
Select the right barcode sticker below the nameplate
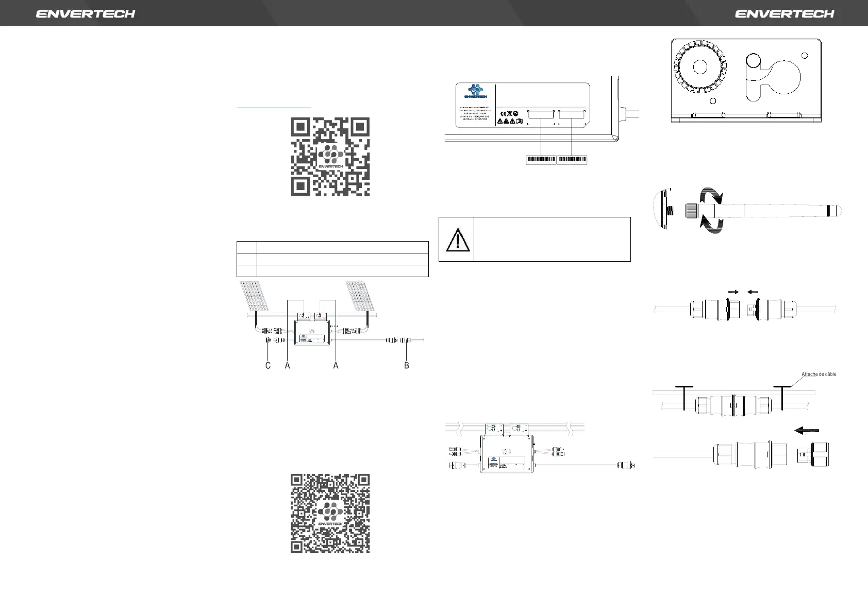pyautogui.click(x=572, y=160)
